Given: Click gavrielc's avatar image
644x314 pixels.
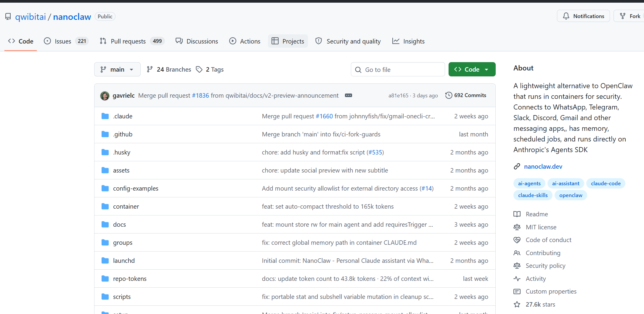Looking at the screenshot, I should (105, 96).
